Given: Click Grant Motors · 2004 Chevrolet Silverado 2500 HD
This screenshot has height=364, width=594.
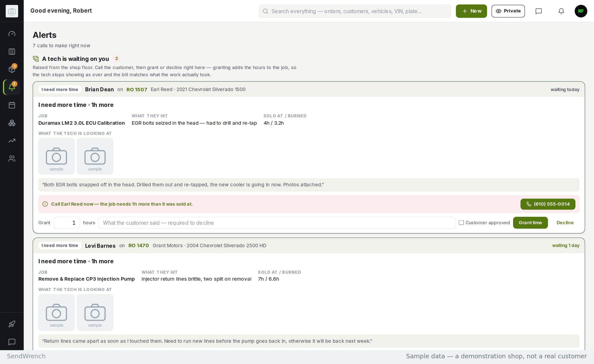Looking at the screenshot, I should 209,245.
